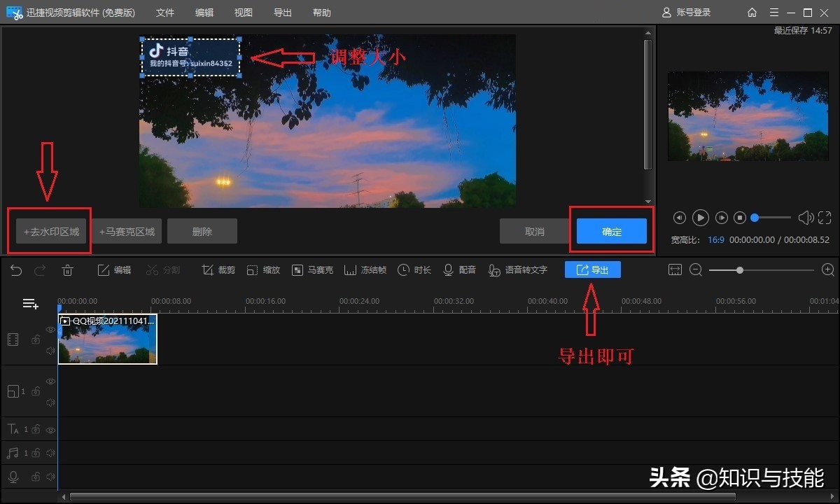
Task: Toggle text track lock
Action: [35, 429]
